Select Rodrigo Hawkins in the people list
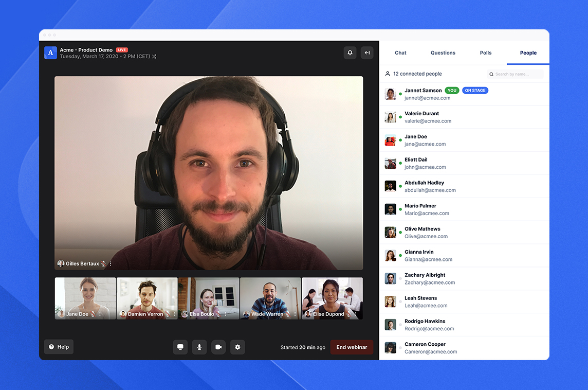The height and width of the screenshot is (390, 588). coord(464,325)
